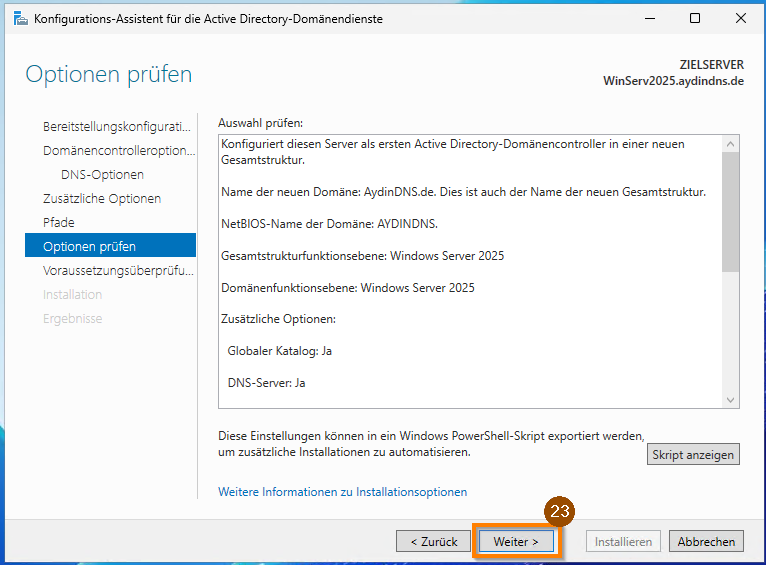Click the scroll down arrow of review box
The height and width of the screenshot is (565, 766).
point(730,400)
